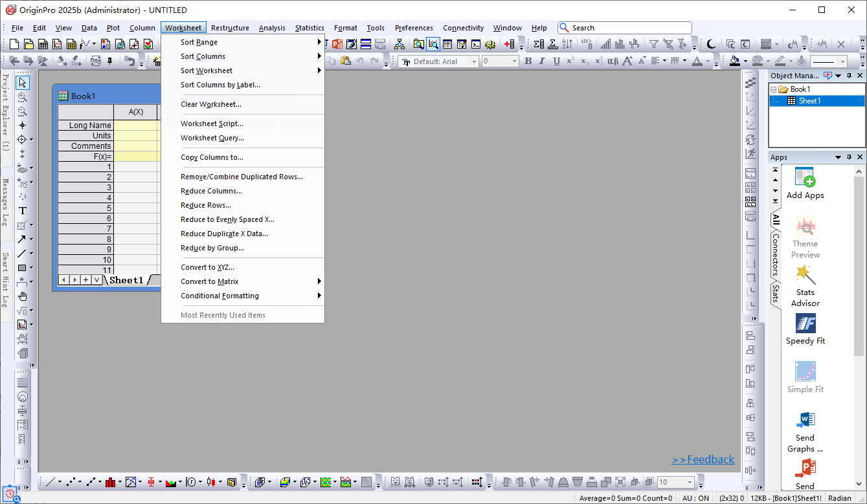
Task: Expand the Sort Columns submenu
Action: coord(243,56)
